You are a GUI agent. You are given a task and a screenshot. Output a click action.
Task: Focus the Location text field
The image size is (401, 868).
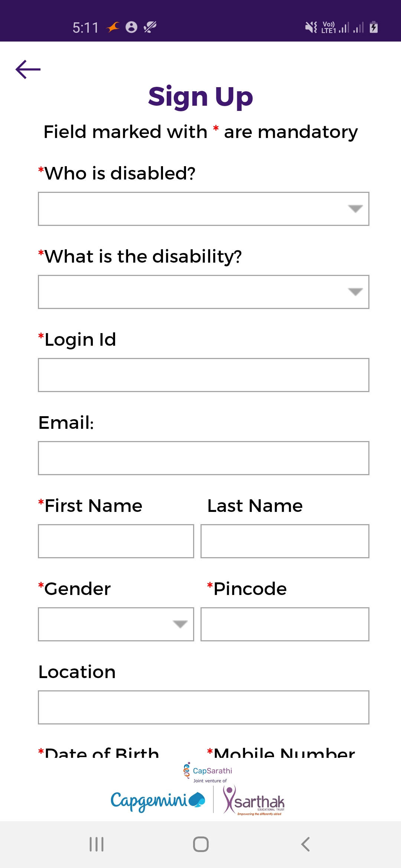click(203, 707)
